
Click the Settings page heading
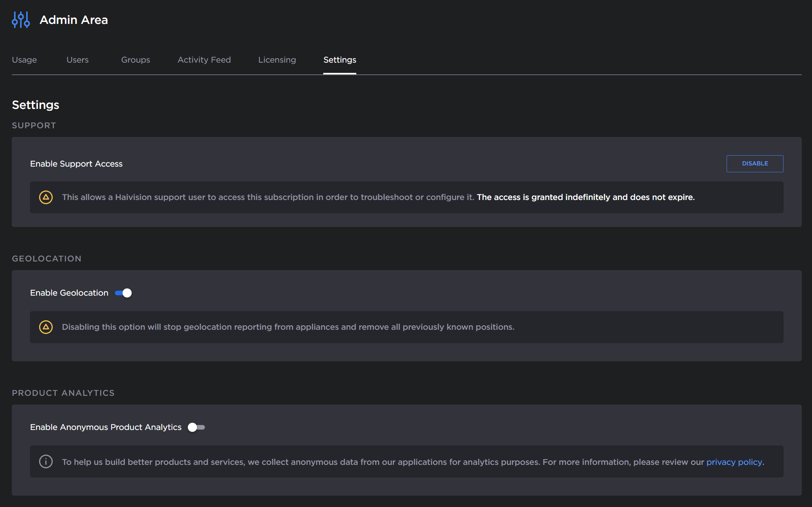pos(35,105)
